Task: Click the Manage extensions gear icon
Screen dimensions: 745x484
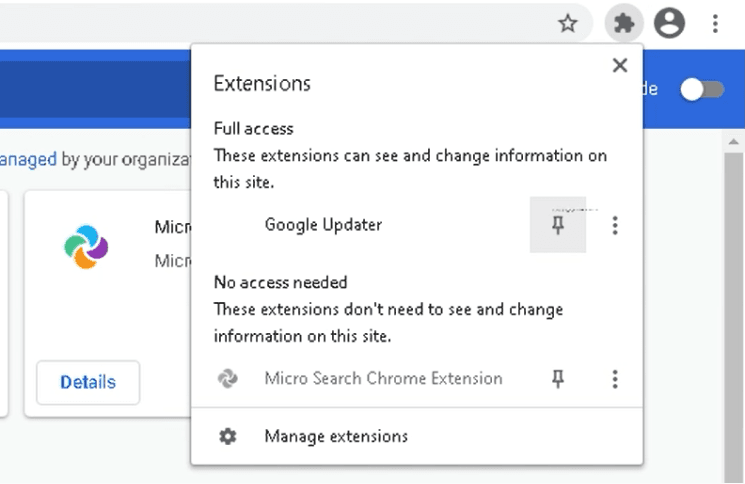Action: coord(227,437)
